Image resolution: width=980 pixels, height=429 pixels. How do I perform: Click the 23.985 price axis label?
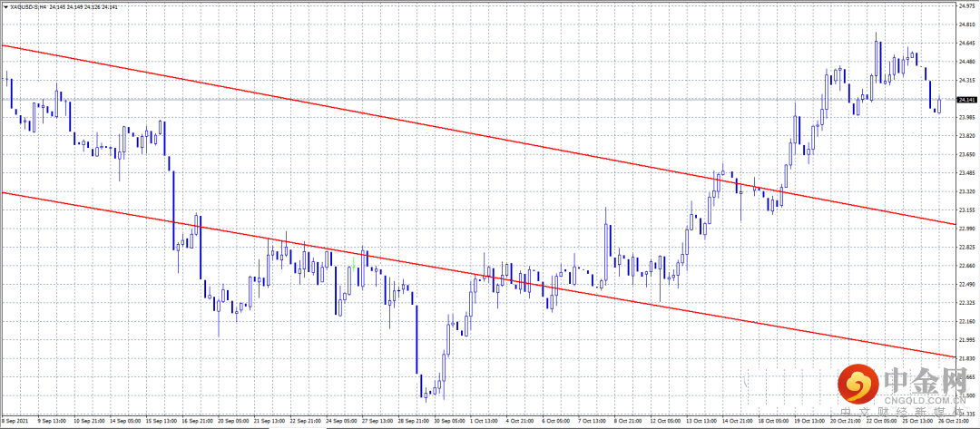click(x=965, y=117)
